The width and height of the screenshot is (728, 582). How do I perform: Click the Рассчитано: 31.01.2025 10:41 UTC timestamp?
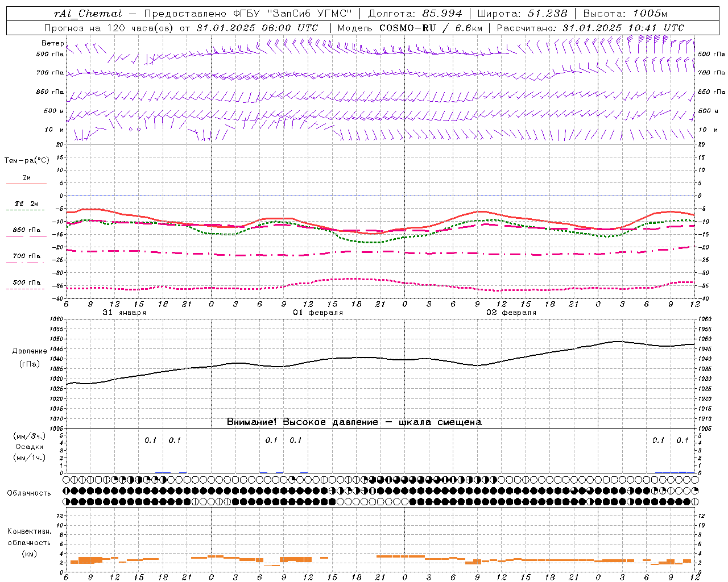coord(590,28)
